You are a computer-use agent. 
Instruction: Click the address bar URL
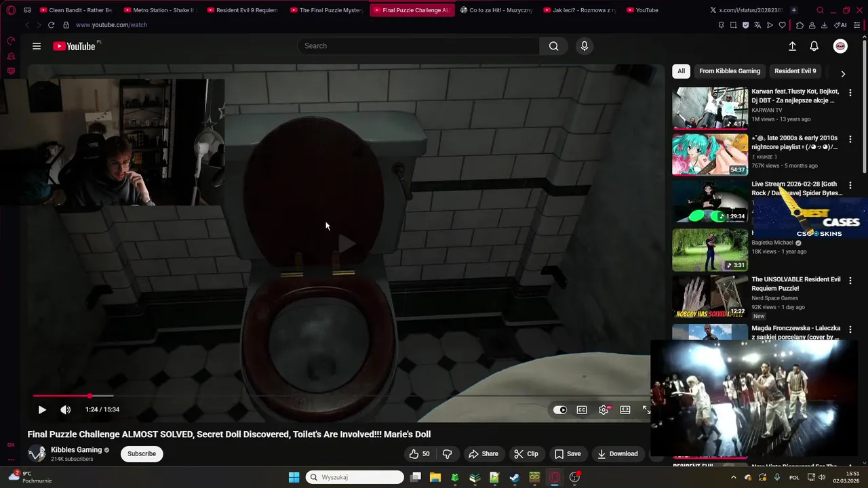point(111,25)
